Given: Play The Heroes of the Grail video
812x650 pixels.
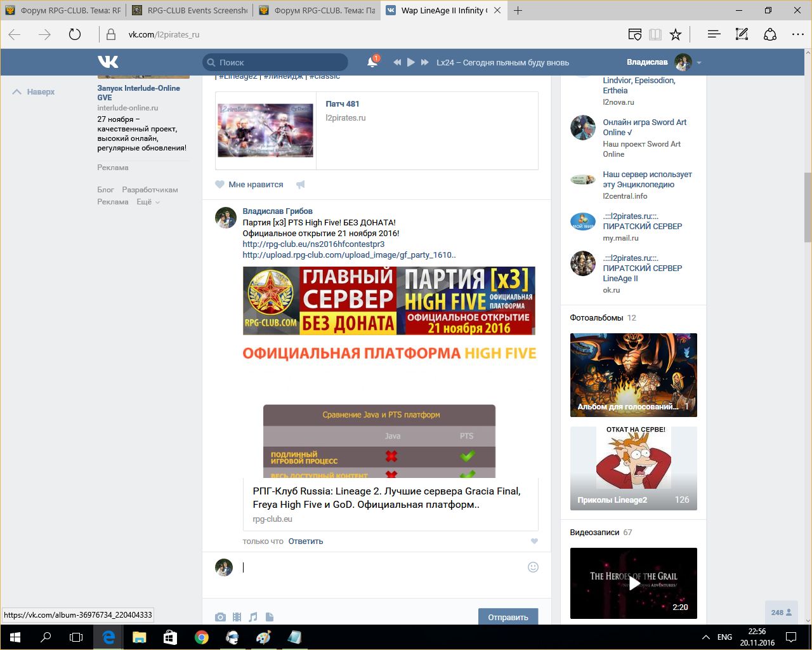Looking at the screenshot, I should (634, 583).
